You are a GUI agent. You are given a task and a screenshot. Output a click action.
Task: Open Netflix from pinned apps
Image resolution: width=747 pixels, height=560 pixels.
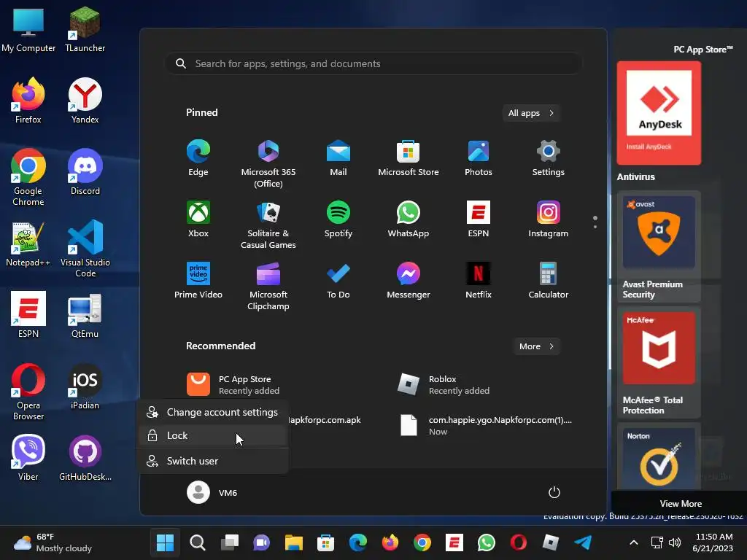[479, 280]
